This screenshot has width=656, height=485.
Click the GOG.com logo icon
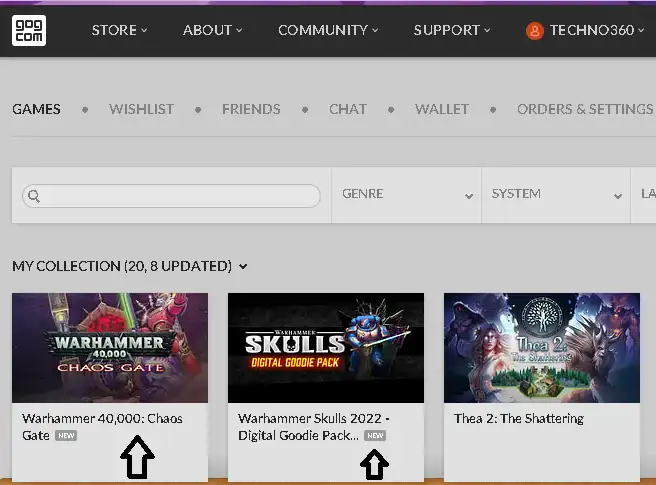[29, 30]
